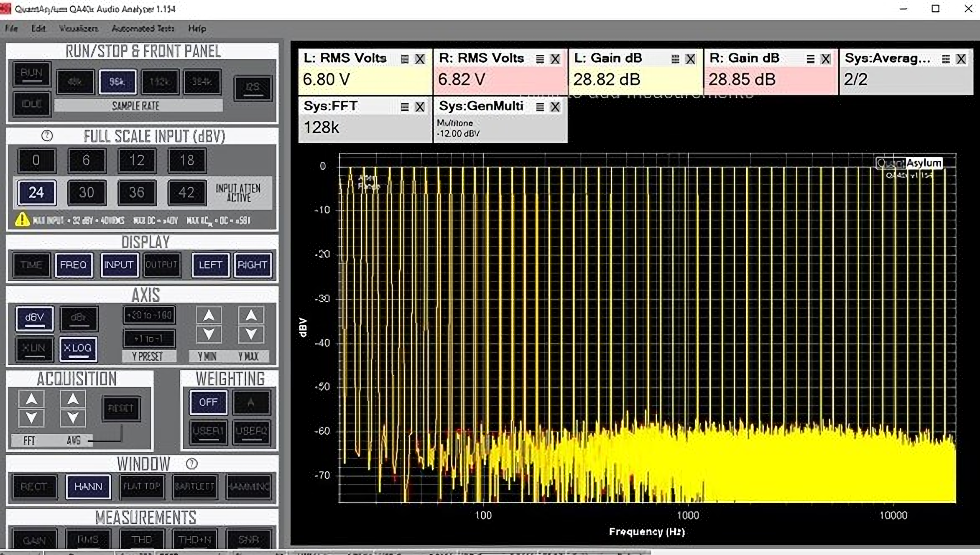Decrease FFT size with down arrow

coord(31,418)
